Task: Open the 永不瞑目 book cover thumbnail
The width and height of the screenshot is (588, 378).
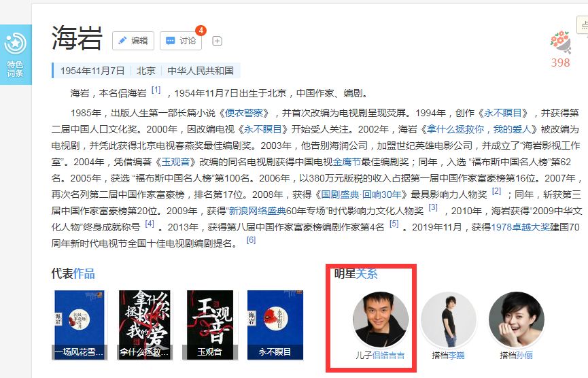Action: [275, 325]
